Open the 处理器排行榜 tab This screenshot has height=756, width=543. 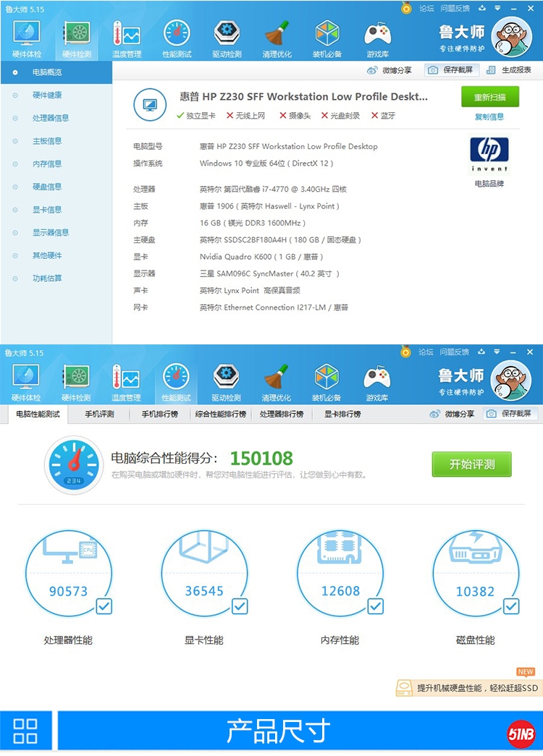(282, 414)
